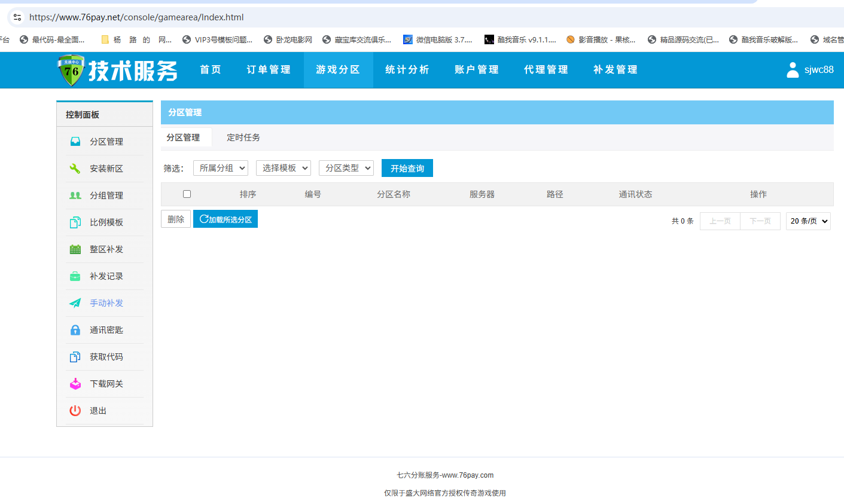The height and width of the screenshot is (504, 844).
Task: Click the 开始查询 button
Action: click(407, 168)
